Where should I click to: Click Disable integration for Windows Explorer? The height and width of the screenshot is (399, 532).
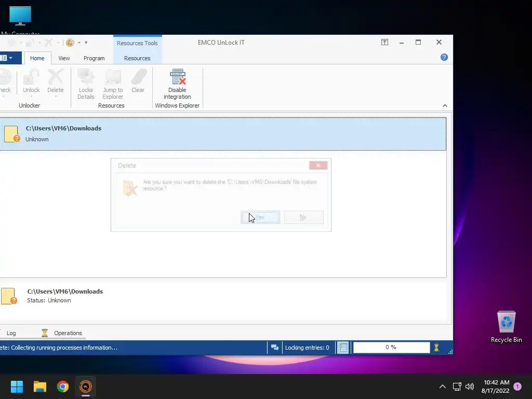(177, 84)
